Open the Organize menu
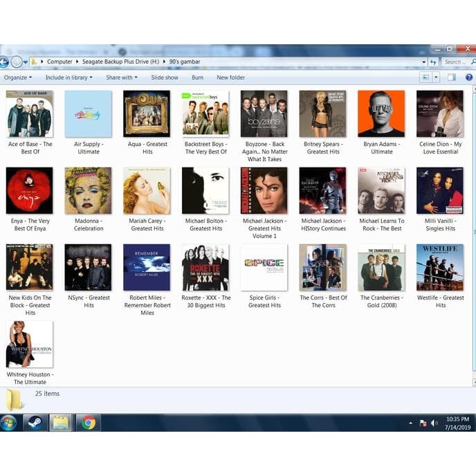The height and width of the screenshot is (476, 476). click(18, 77)
